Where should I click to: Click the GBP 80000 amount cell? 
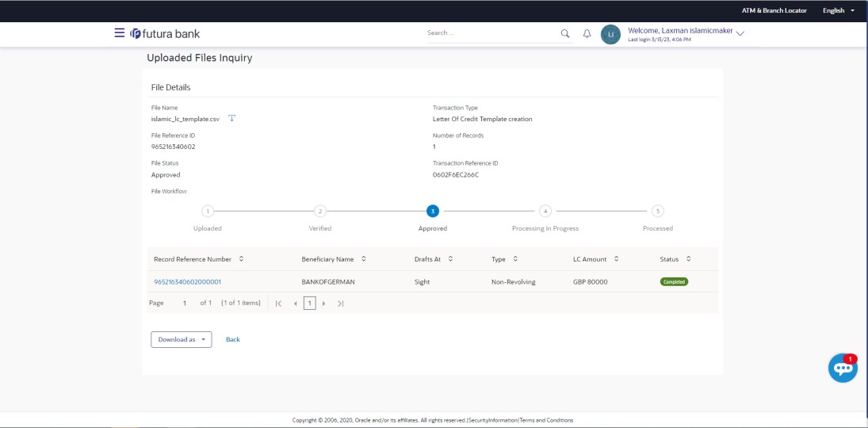(590, 282)
